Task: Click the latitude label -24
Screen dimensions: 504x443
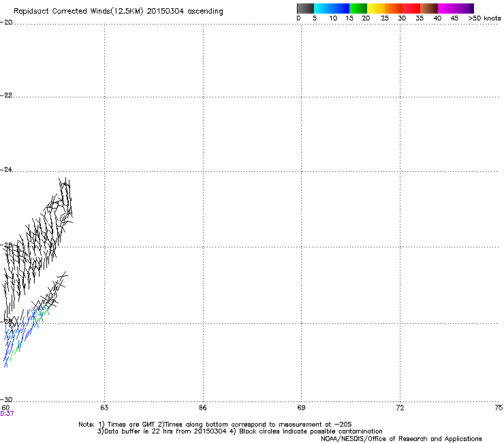Action: 6,170
